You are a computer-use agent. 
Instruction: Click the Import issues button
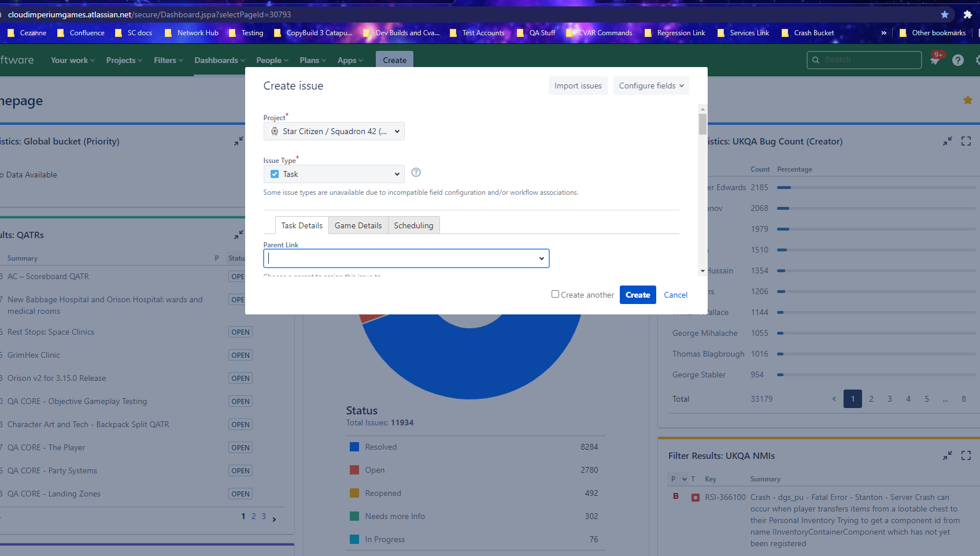(x=578, y=86)
